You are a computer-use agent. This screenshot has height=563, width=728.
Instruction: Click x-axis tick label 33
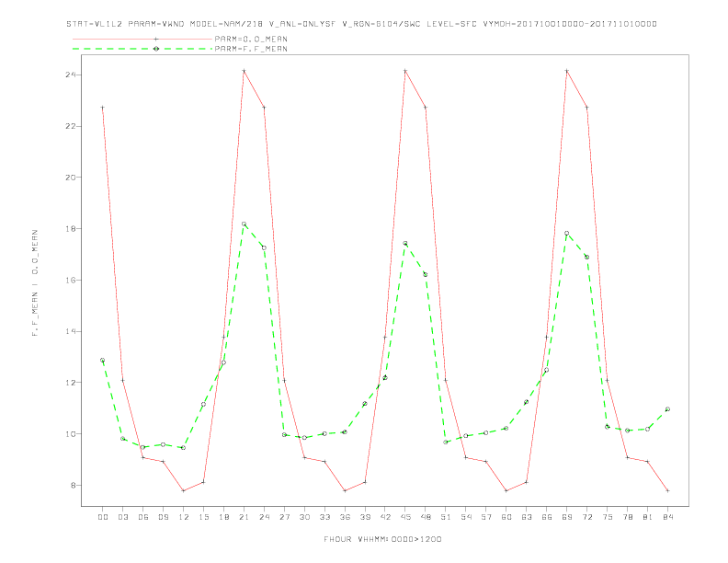click(324, 517)
